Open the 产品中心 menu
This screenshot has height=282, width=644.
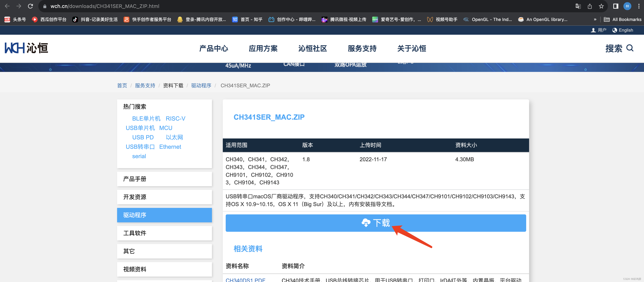[x=214, y=48]
